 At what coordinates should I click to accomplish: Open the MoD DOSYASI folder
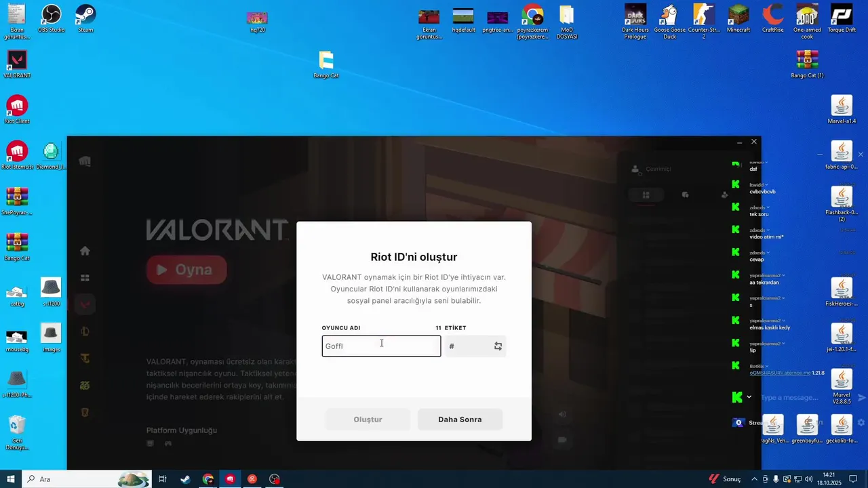pos(567,22)
